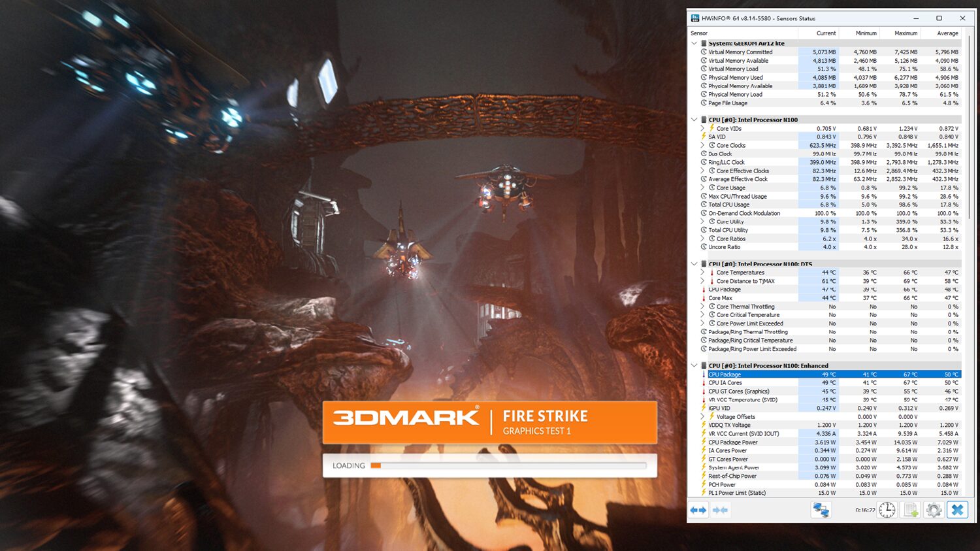Select the highlighted CPU Package row

(x=830, y=375)
